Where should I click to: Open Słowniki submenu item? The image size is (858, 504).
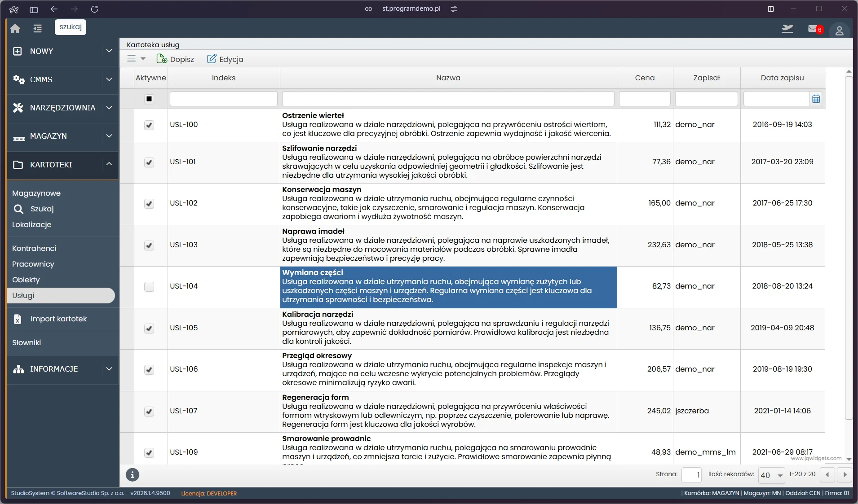(x=27, y=343)
